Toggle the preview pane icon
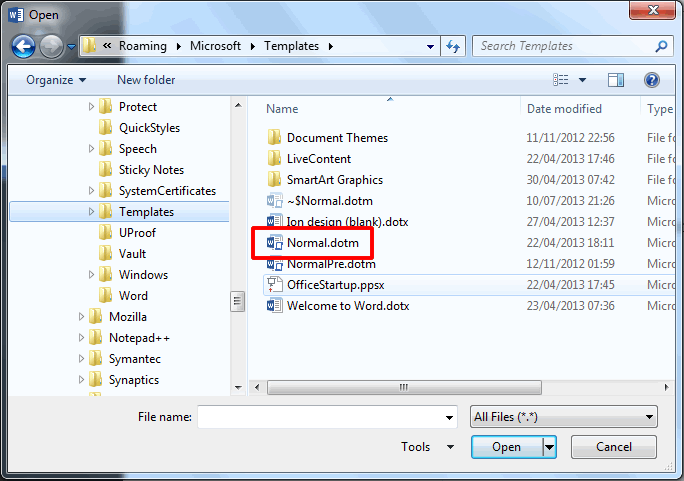This screenshot has width=684, height=481. pyautogui.click(x=616, y=80)
